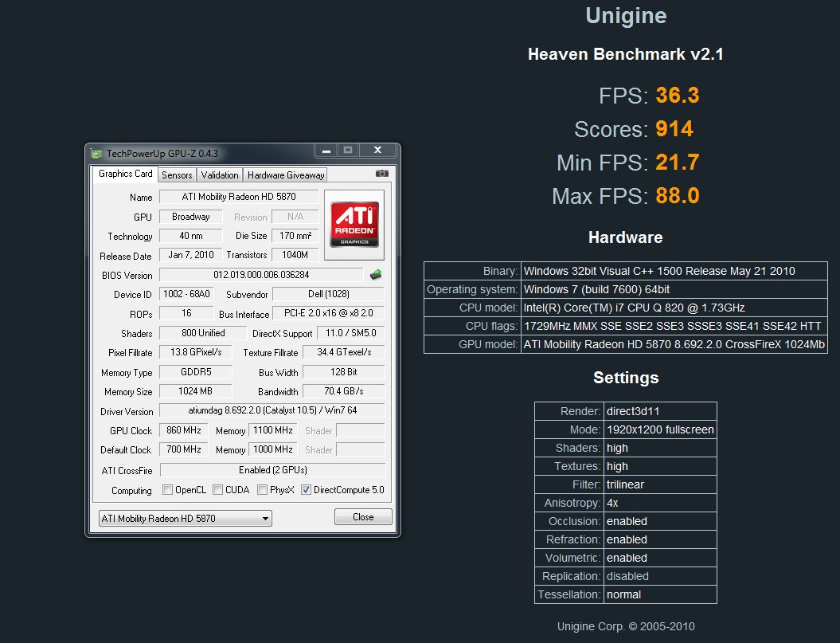Click the Max FPS value 88.0

(x=677, y=196)
